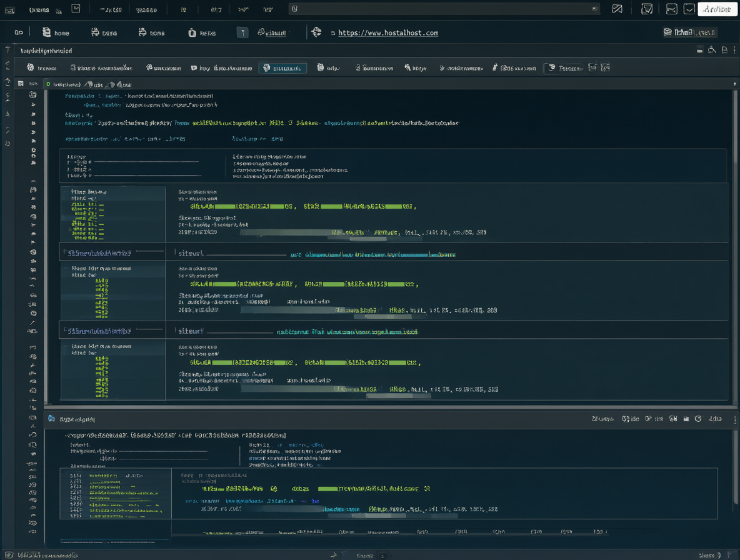The image size is (740, 560).
Task: Select the highlighted tab in the toolbar row
Action: pyautogui.click(x=282, y=68)
